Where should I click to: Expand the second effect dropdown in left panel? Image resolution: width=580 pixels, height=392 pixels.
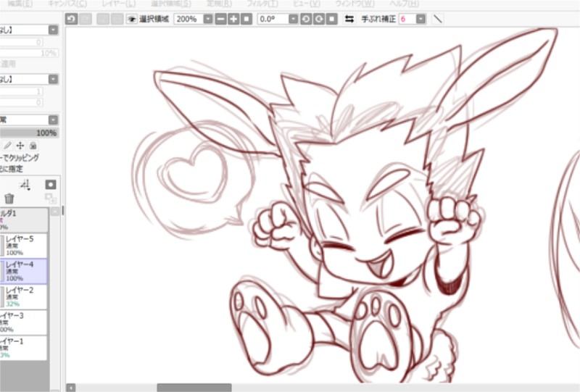coord(53,79)
